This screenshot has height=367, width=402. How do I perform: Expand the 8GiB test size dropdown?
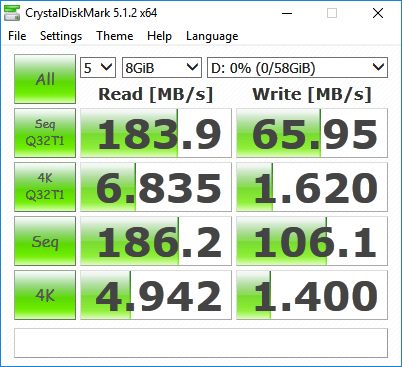coord(162,68)
